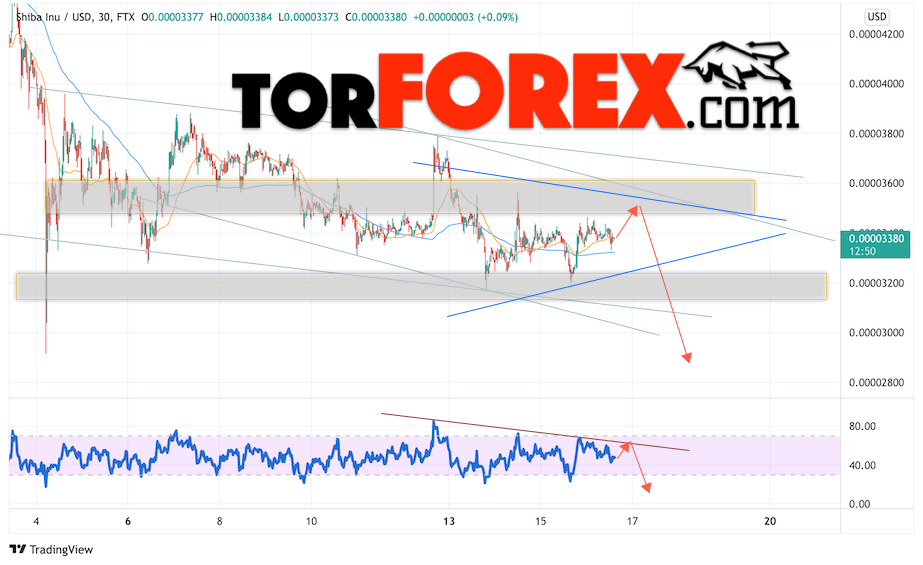Viewport: 923px width, 565px height.
Task: Select date 20 on the time axis
Action: click(770, 521)
